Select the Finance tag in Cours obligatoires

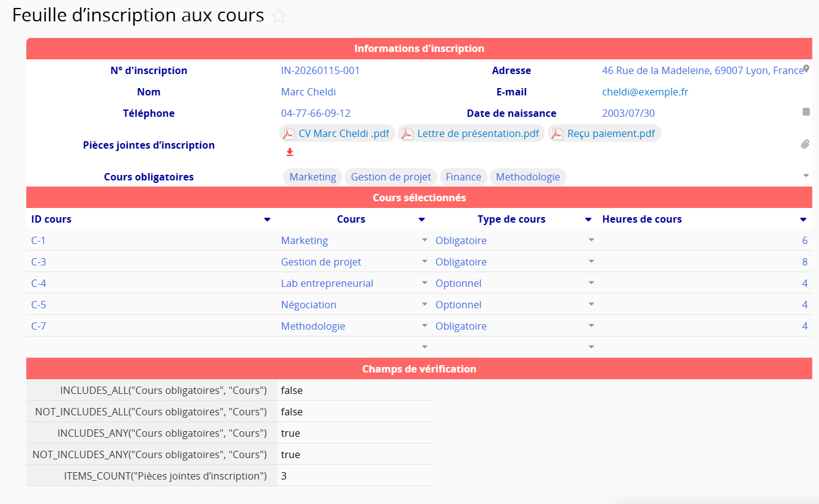[x=463, y=177]
